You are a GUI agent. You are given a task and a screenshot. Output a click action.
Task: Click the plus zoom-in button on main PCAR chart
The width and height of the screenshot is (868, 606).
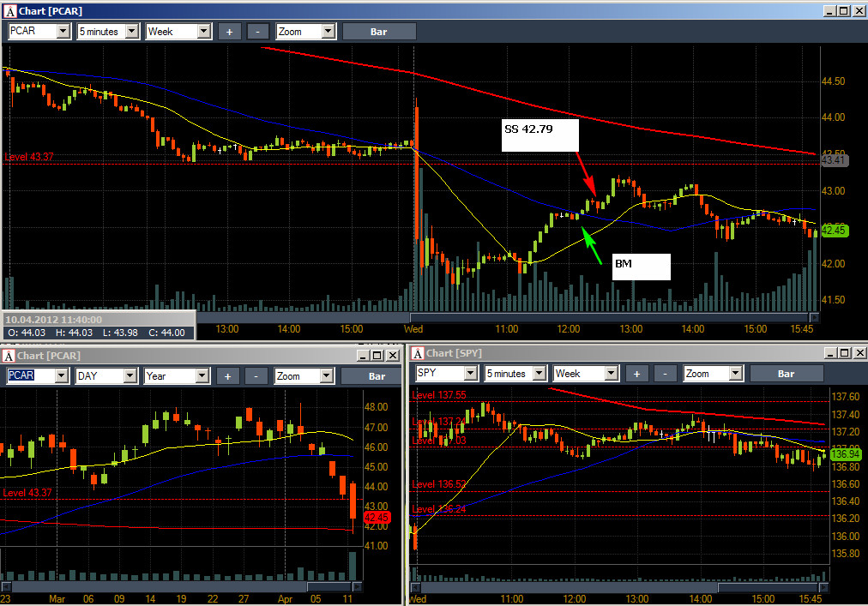[x=229, y=32]
